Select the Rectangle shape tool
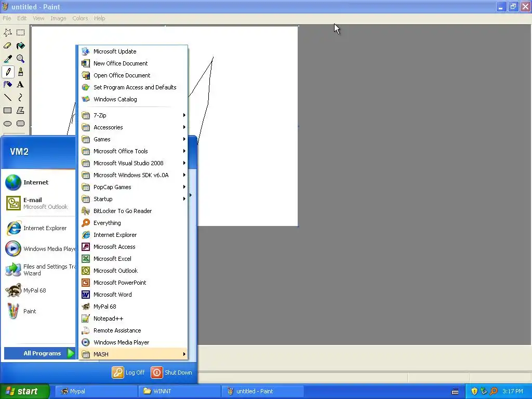 click(7, 111)
